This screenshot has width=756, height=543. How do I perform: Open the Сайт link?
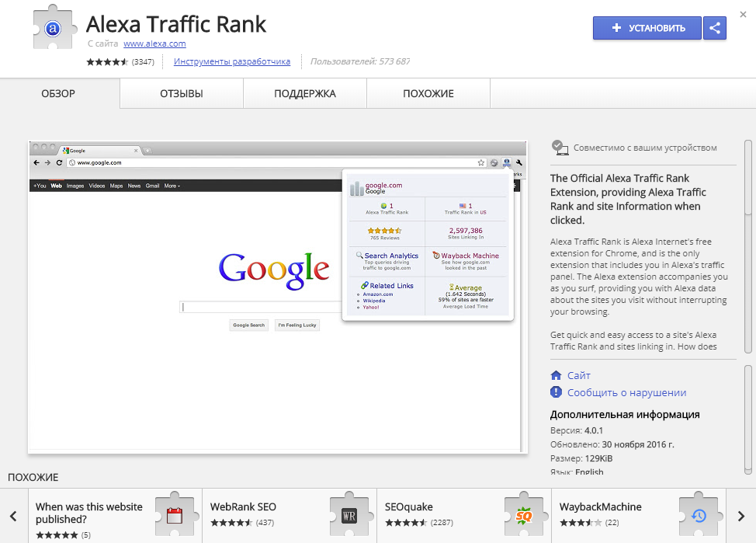click(x=578, y=375)
